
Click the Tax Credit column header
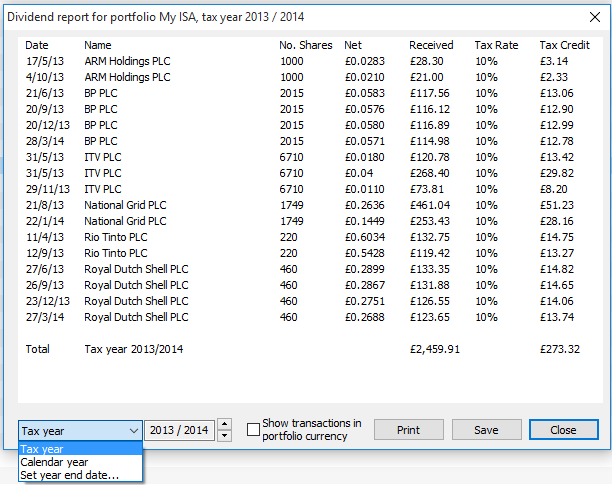coord(564,45)
